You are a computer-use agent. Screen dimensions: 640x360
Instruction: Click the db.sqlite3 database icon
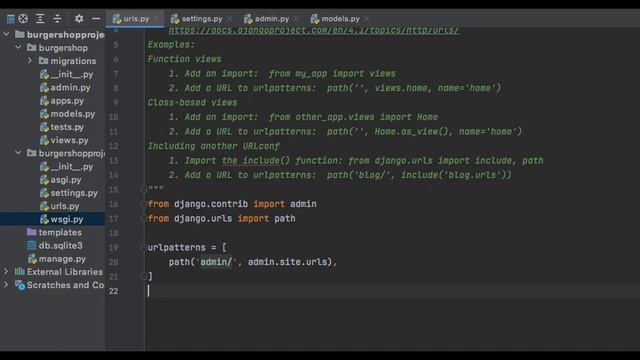pos(31,245)
